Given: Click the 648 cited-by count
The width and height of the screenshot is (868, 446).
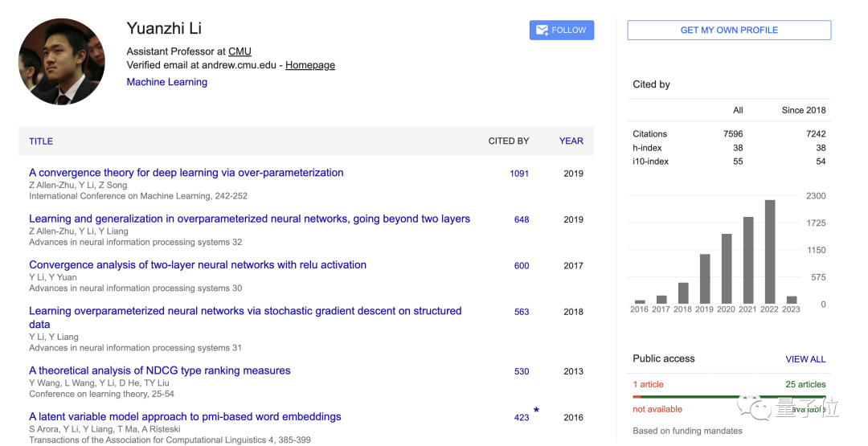Looking at the screenshot, I should pos(522,219).
